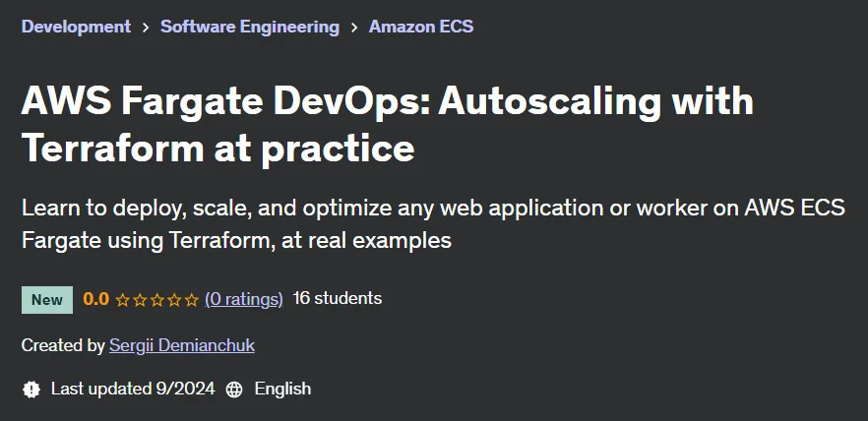
Task: Click the course subtitle starting Learn to deploy
Action: pos(433,224)
